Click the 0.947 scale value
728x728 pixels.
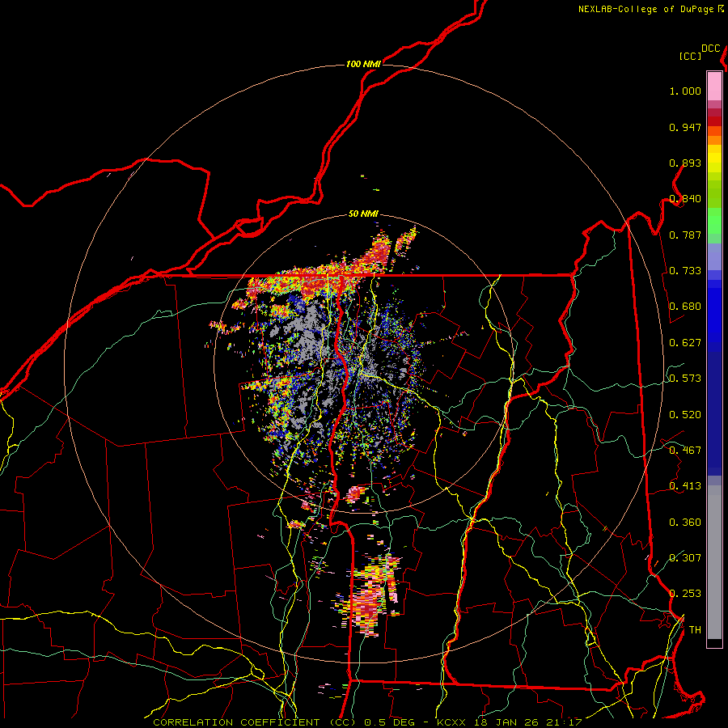pyautogui.click(x=685, y=127)
